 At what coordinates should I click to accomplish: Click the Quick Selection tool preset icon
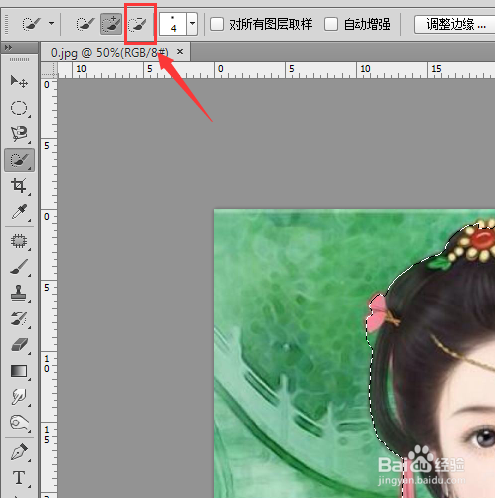click(31, 24)
